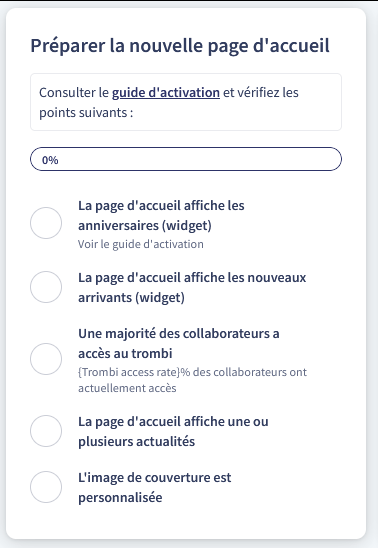
Task: Click the 'Consulter le' text before the link
Action: 74,93
